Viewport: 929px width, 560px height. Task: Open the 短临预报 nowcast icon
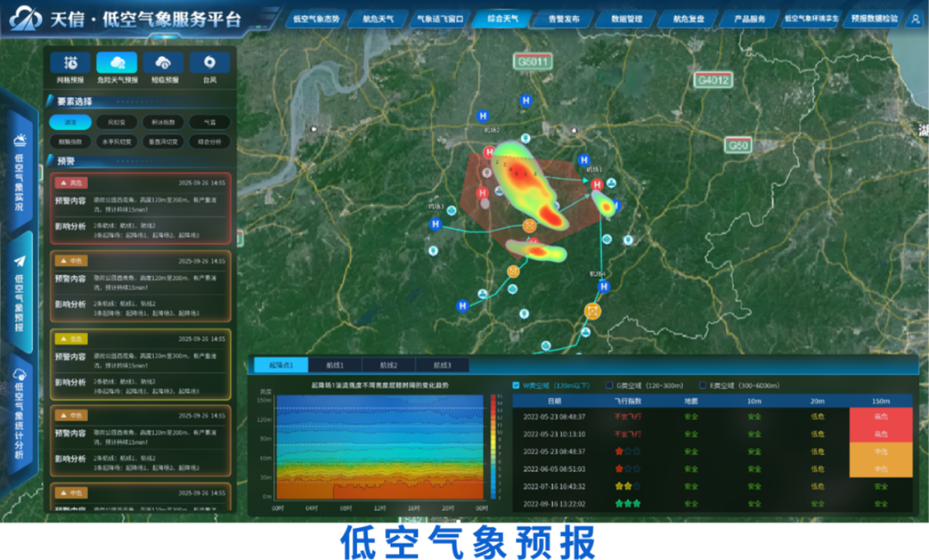coord(163,63)
